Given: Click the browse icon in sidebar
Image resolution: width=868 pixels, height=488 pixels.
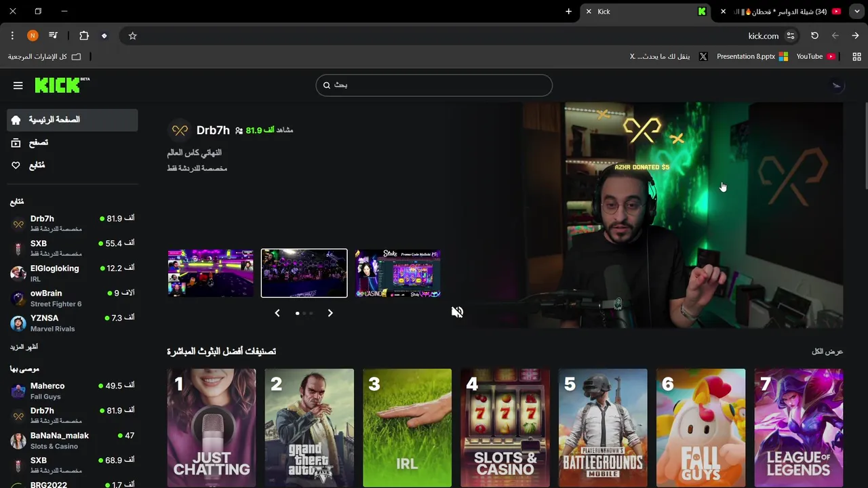Looking at the screenshot, I should coord(16,143).
